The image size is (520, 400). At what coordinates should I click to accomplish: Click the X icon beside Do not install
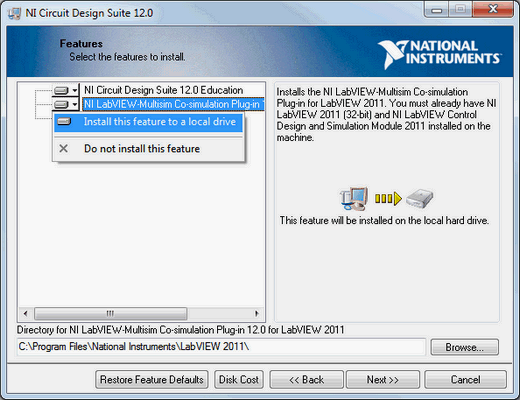pyautogui.click(x=63, y=149)
